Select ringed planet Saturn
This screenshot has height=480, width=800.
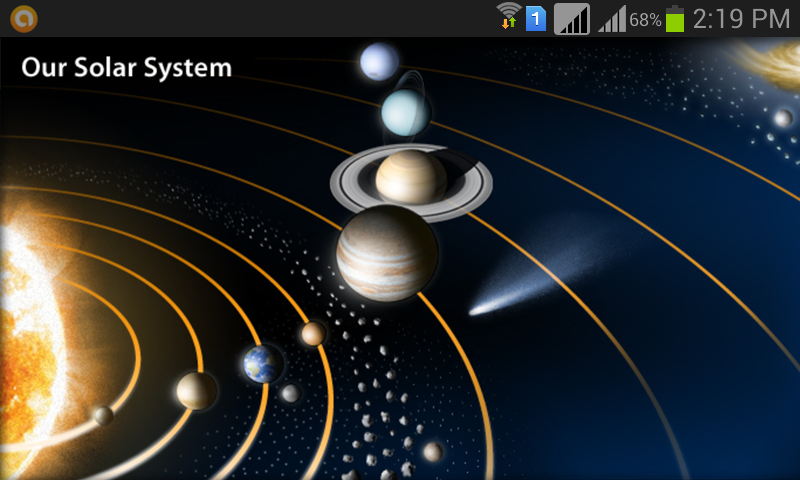[x=411, y=181]
